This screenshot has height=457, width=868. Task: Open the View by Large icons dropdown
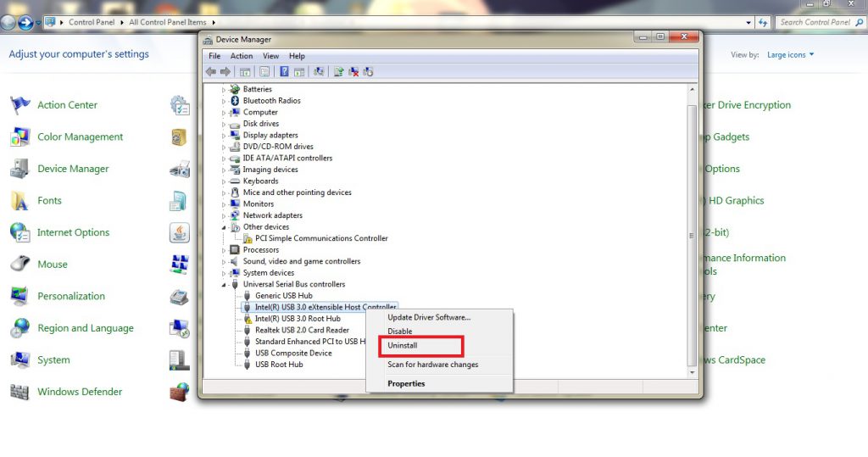pos(790,55)
